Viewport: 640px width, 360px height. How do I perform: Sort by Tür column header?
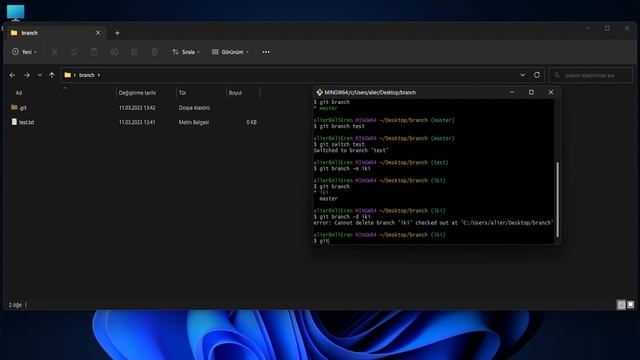(182, 93)
